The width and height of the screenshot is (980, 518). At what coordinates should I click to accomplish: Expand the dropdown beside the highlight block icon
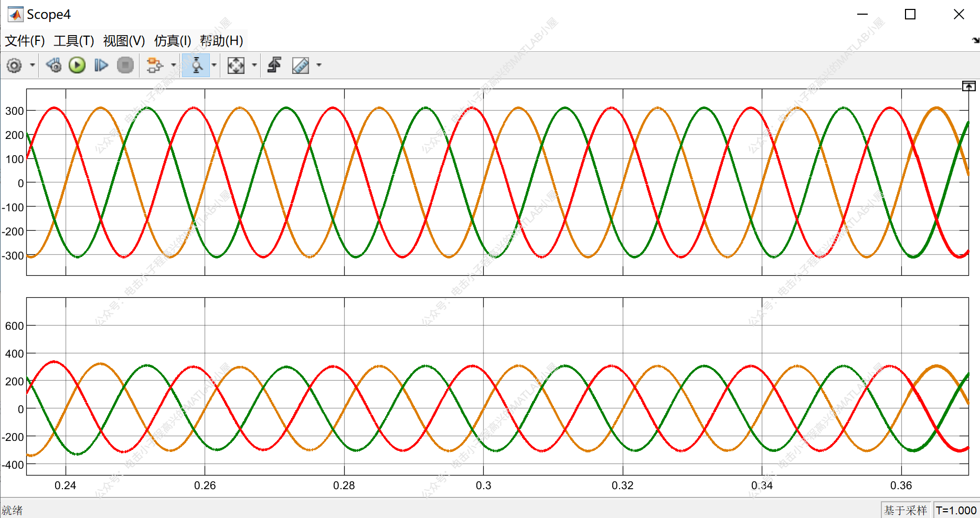[174, 66]
